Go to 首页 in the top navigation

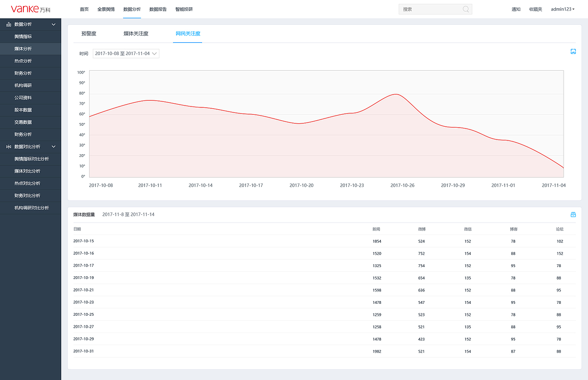[84, 9]
